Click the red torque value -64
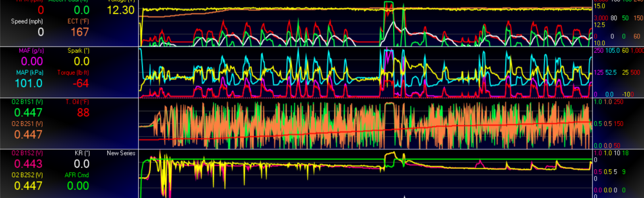The height and width of the screenshot is (198, 644). 81,84
